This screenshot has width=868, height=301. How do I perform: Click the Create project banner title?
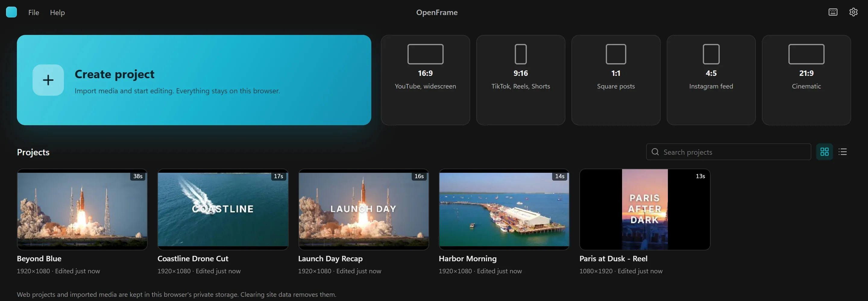click(x=115, y=74)
